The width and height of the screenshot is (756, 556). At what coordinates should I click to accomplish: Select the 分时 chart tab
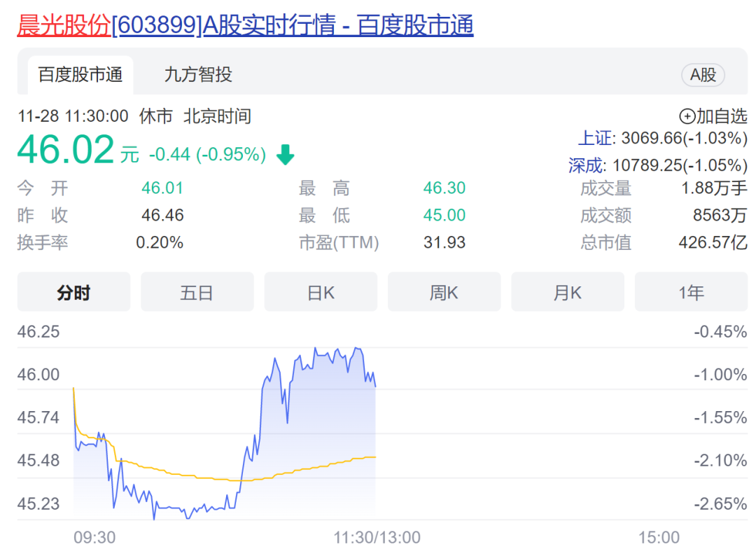tap(73, 292)
